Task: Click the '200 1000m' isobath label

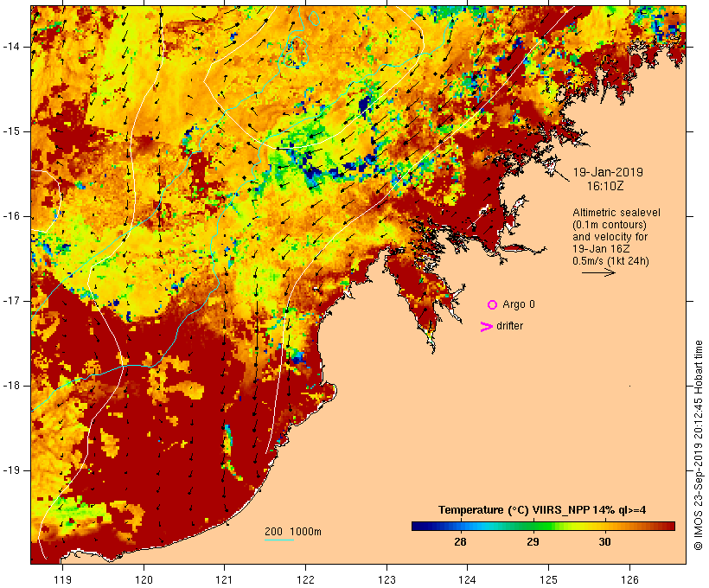Action: (x=293, y=532)
